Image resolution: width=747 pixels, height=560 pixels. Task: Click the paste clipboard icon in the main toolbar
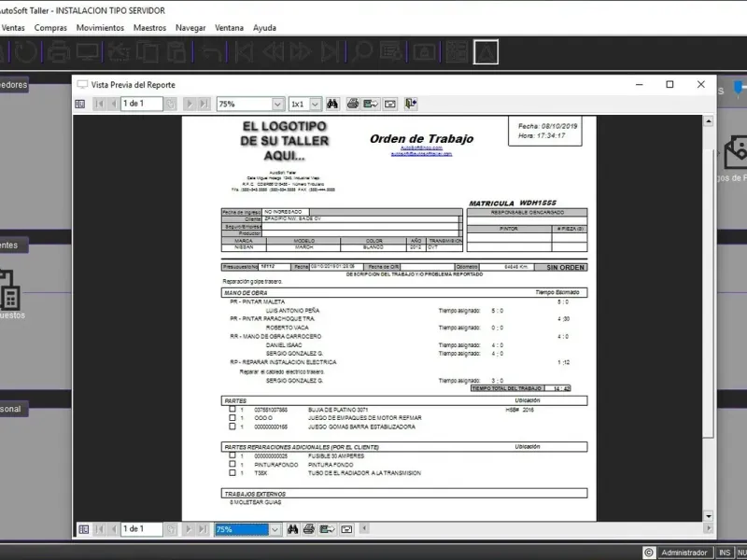click(x=176, y=52)
